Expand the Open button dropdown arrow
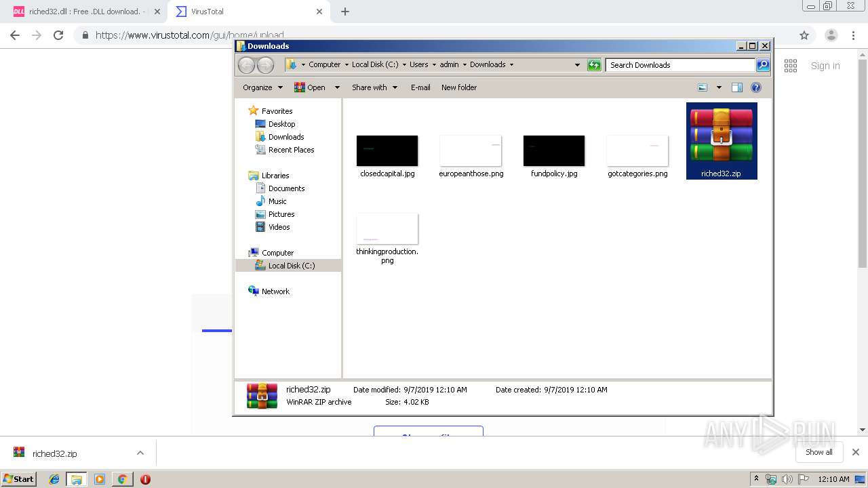868x488 pixels. (x=337, y=87)
